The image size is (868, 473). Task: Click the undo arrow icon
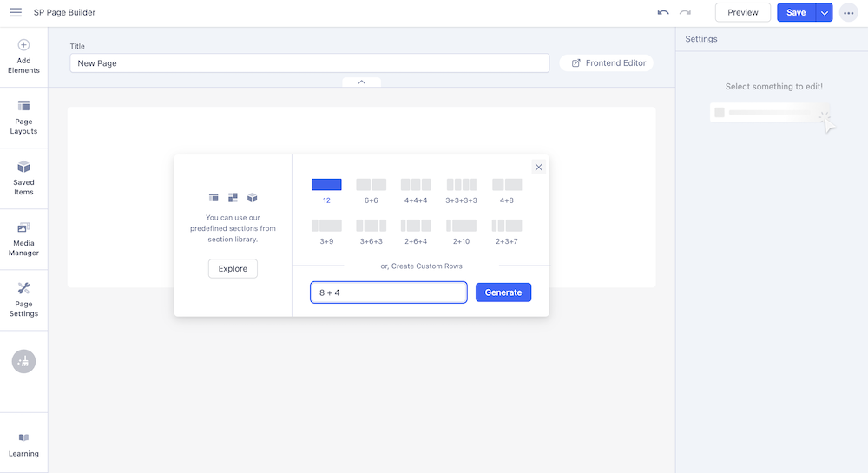pyautogui.click(x=663, y=13)
